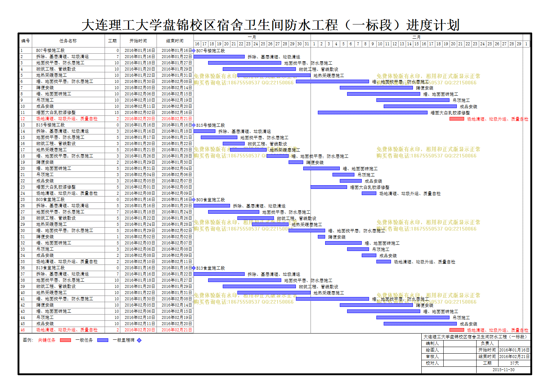
Task: Click the B13食堂施工段 milestone diamond
Action: 194,268
